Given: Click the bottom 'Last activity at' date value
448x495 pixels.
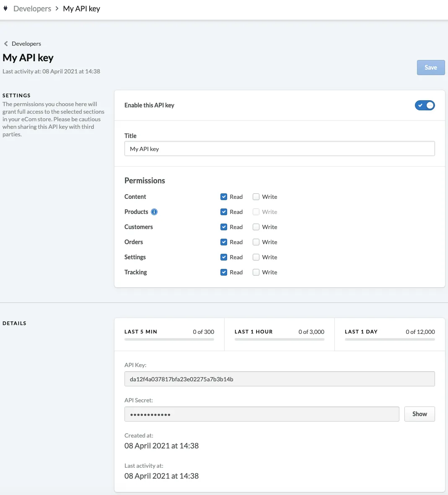Looking at the screenshot, I should coord(161,476).
